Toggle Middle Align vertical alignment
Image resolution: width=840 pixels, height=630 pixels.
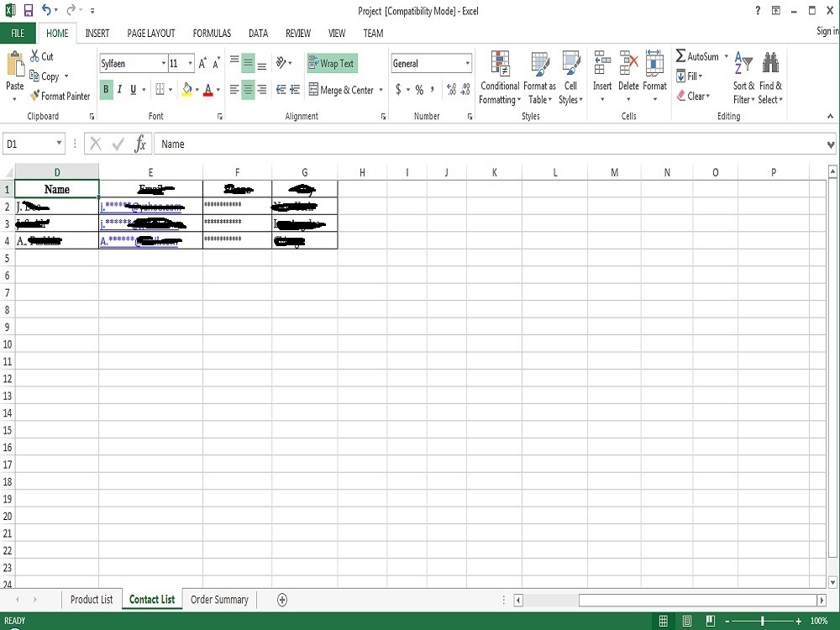point(248,63)
